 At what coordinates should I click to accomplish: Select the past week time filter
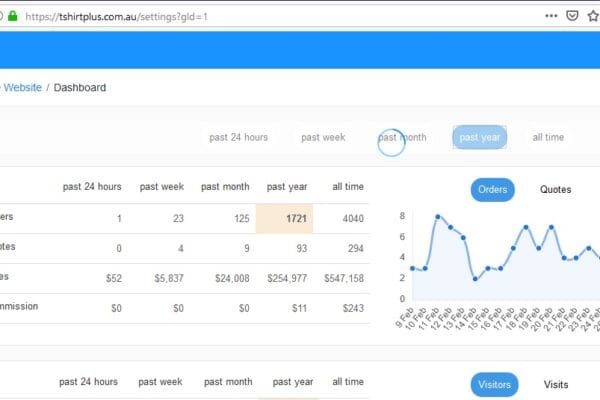[323, 137]
